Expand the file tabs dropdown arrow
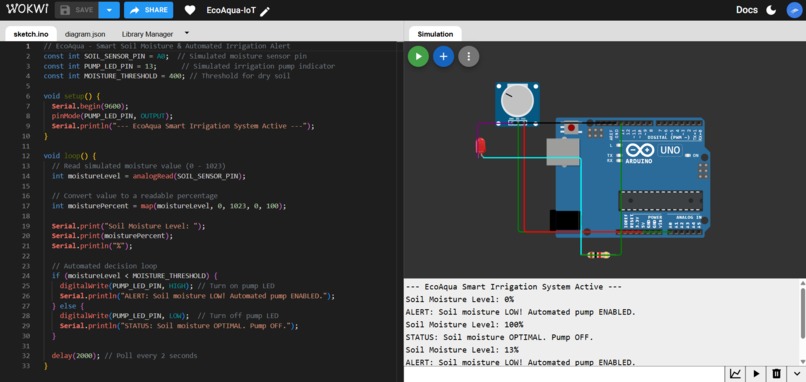The width and height of the screenshot is (806, 382). pos(187,32)
